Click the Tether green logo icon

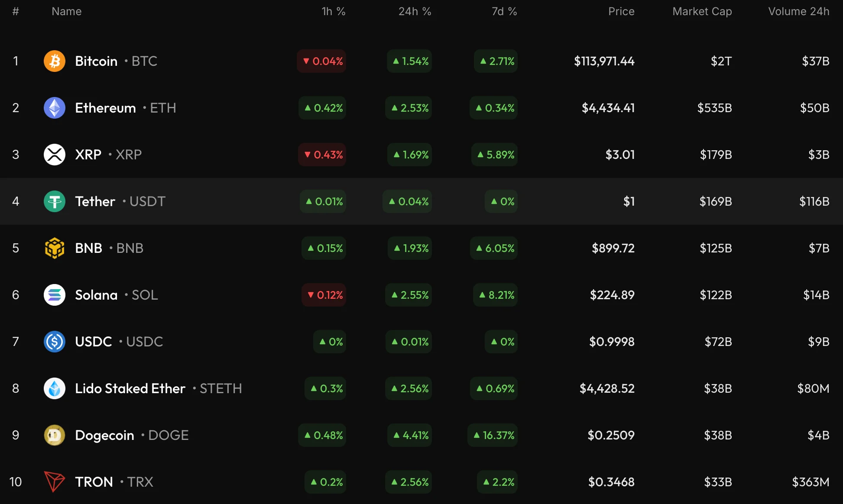[55, 201]
